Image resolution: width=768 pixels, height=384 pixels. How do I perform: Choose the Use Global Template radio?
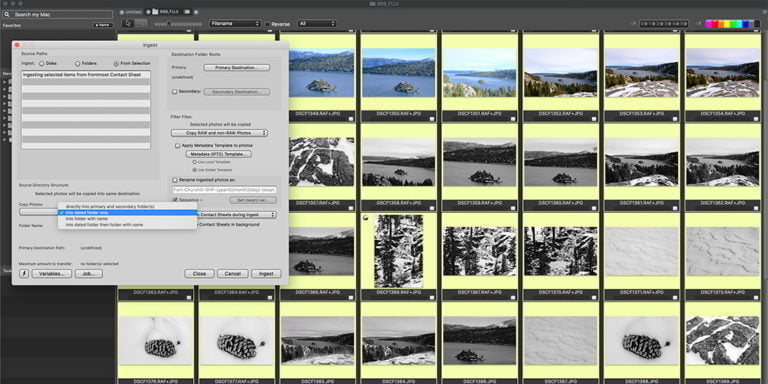(195, 169)
